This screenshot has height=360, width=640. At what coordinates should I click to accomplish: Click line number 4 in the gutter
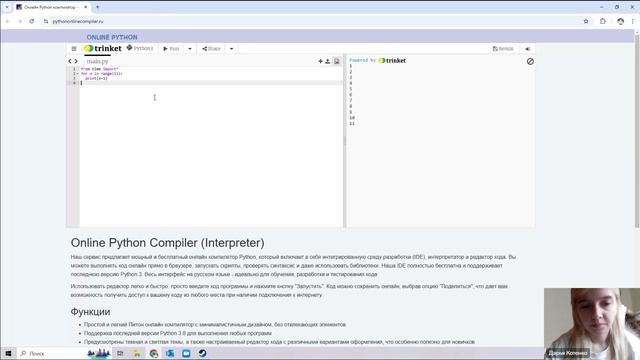point(74,83)
